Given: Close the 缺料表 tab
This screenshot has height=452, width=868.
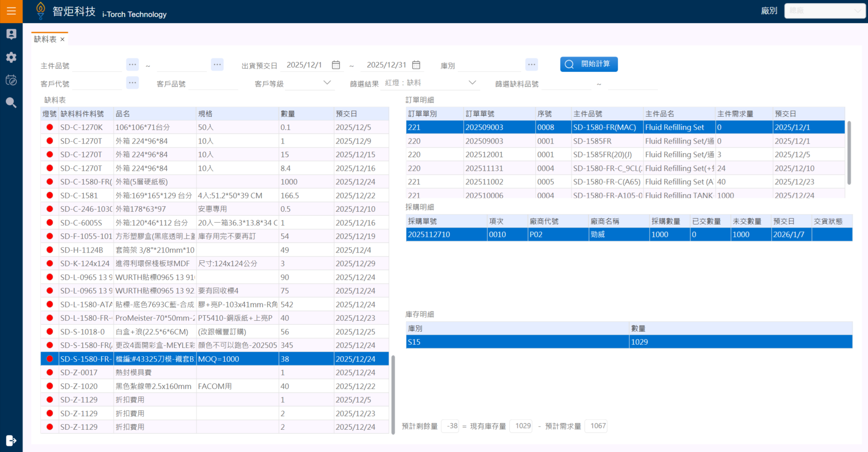Looking at the screenshot, I should coord(63,40).
